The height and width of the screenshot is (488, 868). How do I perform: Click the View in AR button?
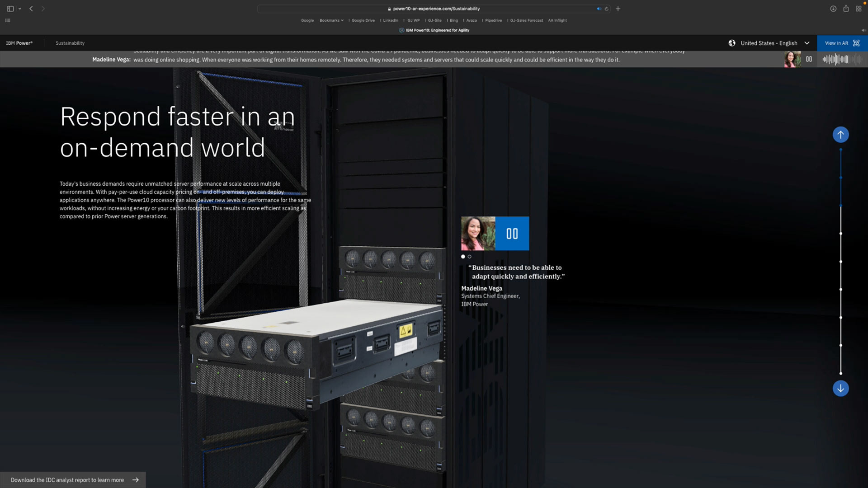[x=842, y=43]
